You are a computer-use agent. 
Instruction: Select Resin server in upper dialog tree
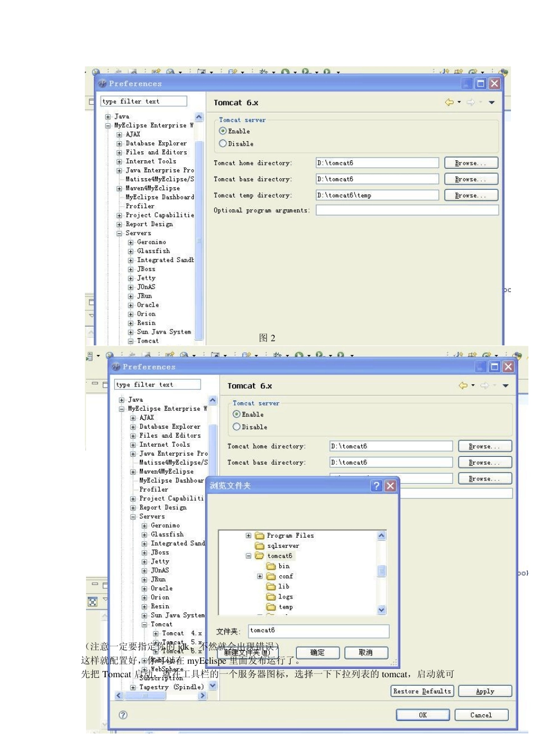pyautogui.click(x=146, y=323)
